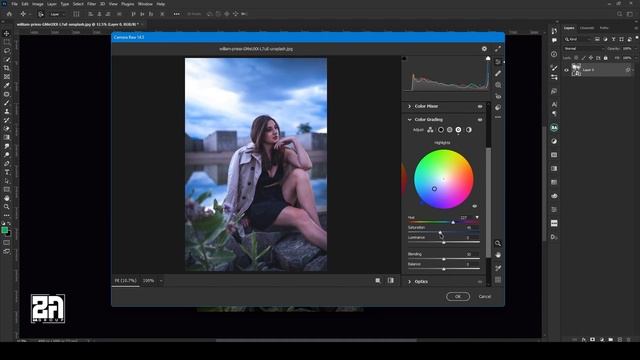Expand the Optics section

click(409, 282)
